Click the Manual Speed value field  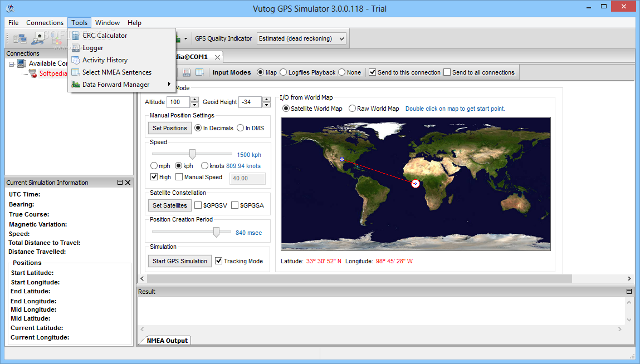coord(247,178)
